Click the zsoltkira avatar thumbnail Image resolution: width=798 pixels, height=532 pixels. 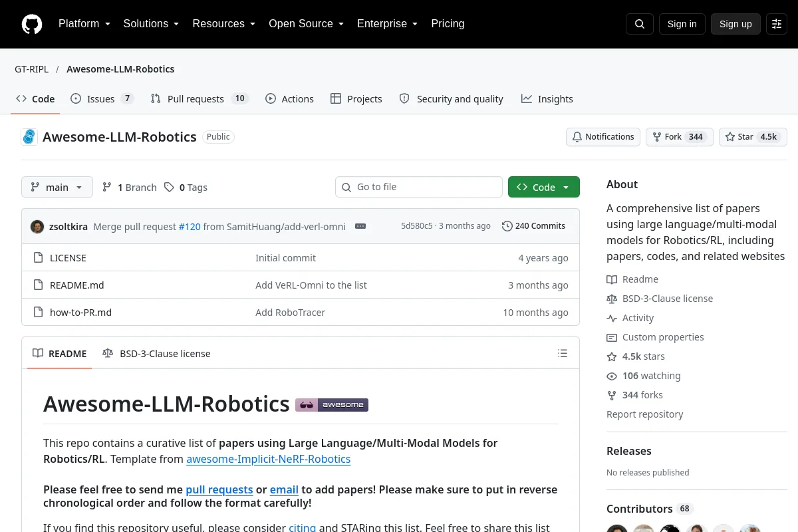point(37,226)
